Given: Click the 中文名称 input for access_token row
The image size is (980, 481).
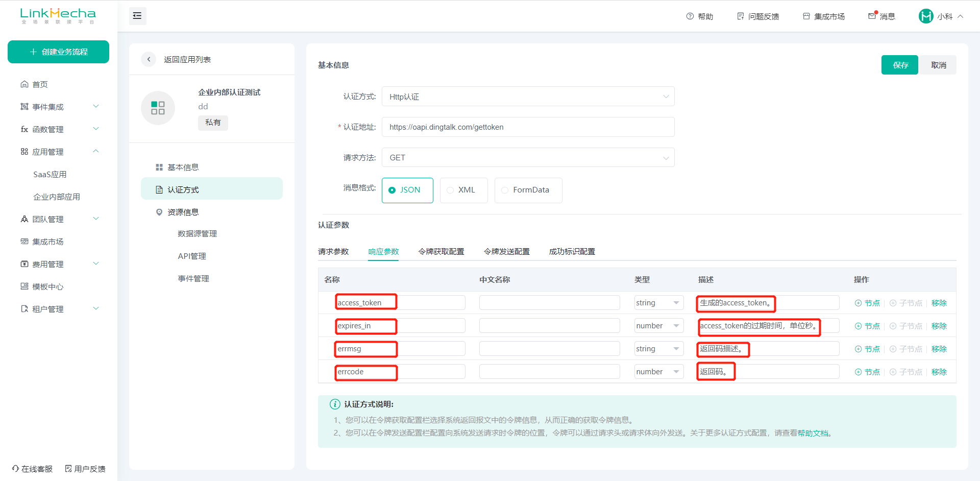Looking at the screenshot, I should click(549, 303).
